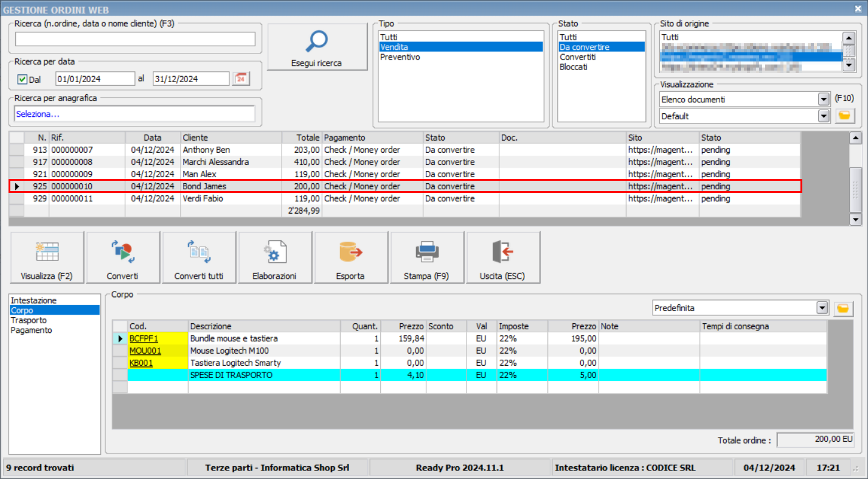The width and height of the screenshot is (868, 479).
Task: Click the yellow icon beside Default dropdown
Action: (845, 116)
